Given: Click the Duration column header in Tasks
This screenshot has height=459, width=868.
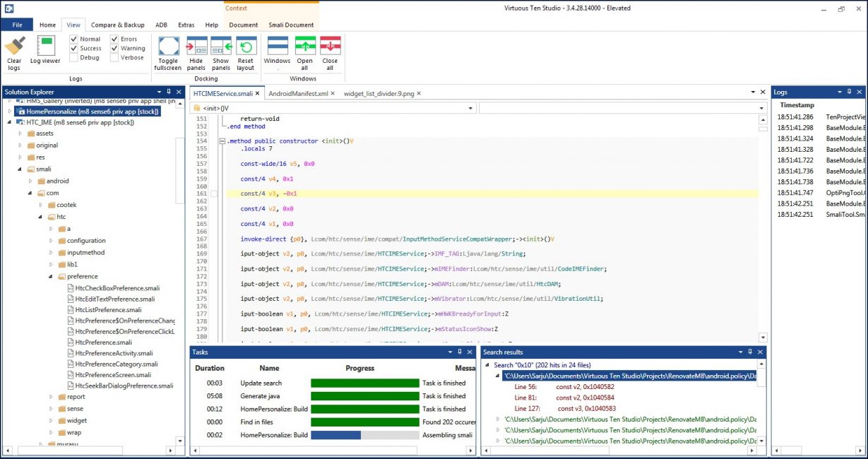Looking at the screenshot, I should pos(210,368).
